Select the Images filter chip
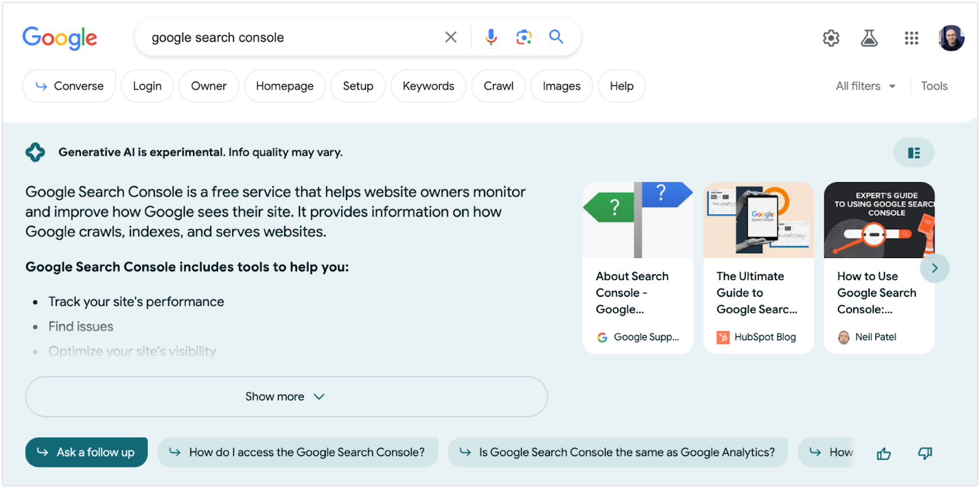 click(x=562, y=86)
